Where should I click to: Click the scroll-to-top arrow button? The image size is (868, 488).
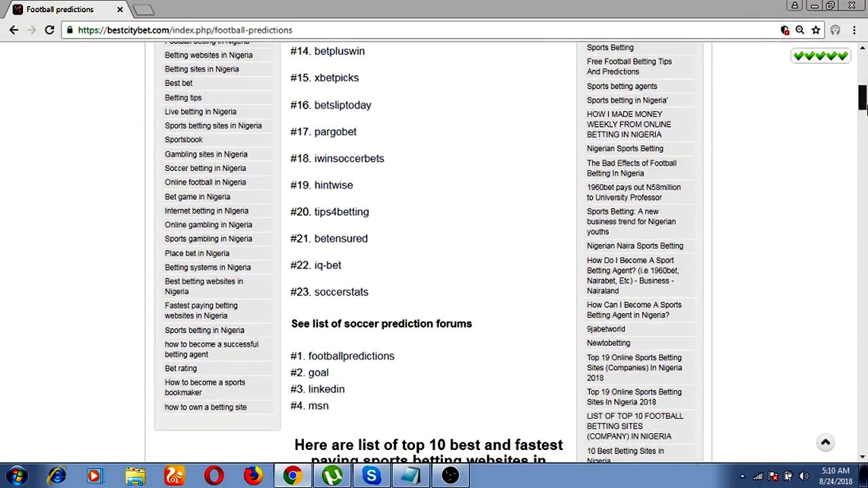(x=825, y=443)
